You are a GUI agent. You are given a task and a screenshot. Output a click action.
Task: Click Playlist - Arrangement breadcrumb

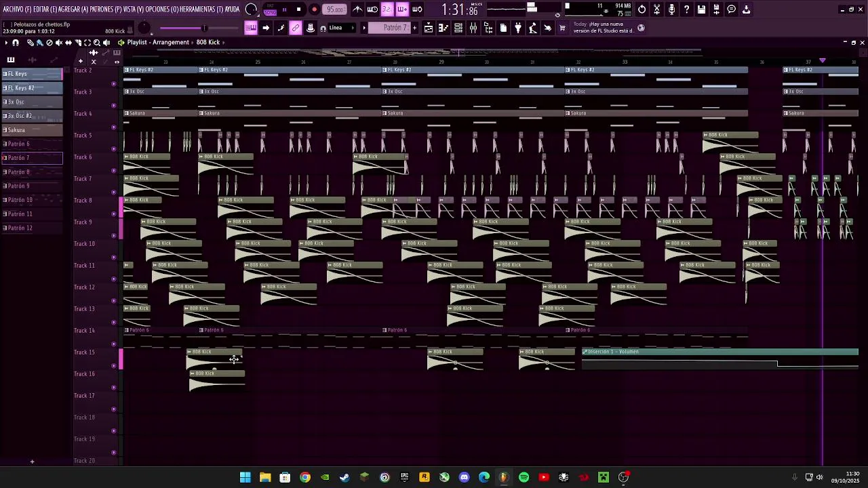click(x=158, y=43)
